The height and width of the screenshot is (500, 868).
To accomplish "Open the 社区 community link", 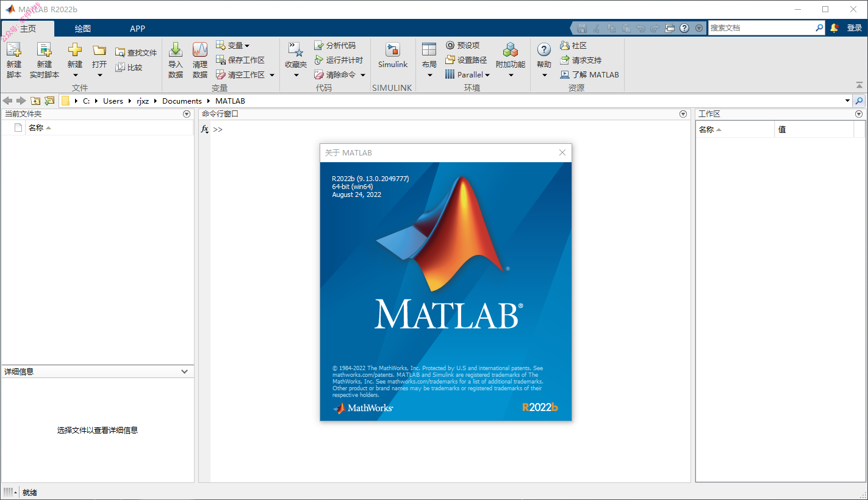I will [573, 46].
